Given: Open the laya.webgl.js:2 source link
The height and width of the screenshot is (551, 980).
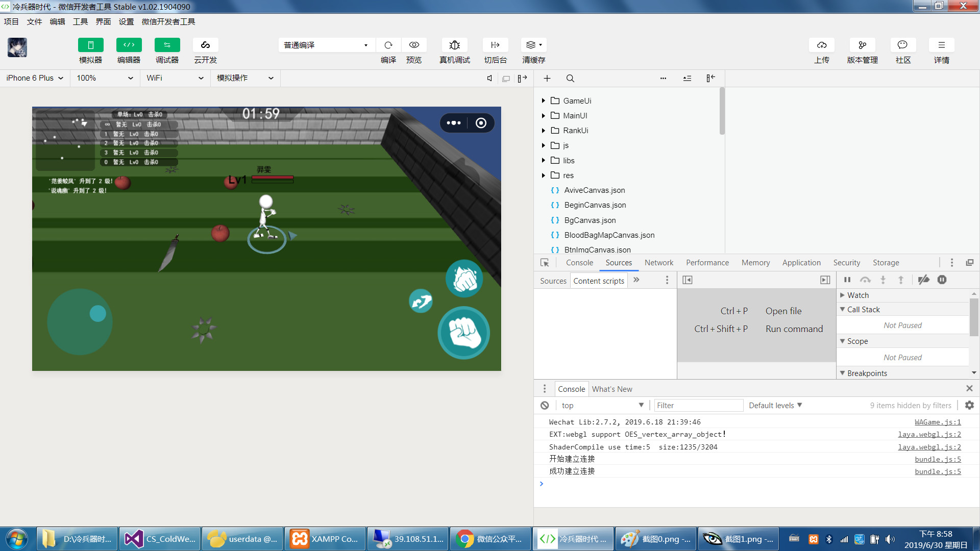Looking at the screenshot, I should 929,434.
